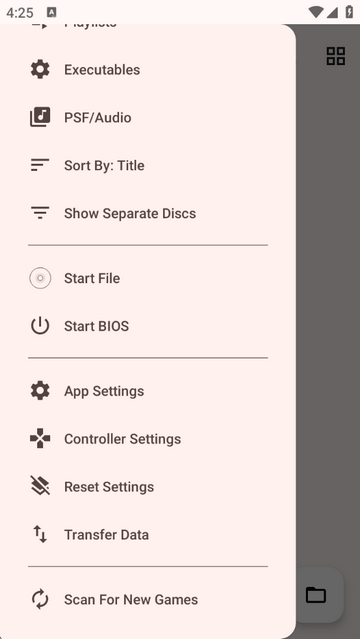Select the Executables menu entry

coord(148,70)
